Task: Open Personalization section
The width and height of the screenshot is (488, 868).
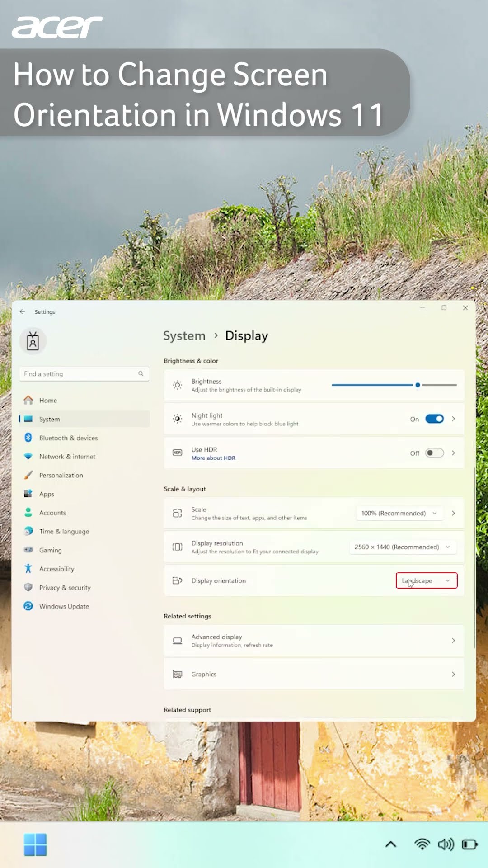Action: [84, 475]
